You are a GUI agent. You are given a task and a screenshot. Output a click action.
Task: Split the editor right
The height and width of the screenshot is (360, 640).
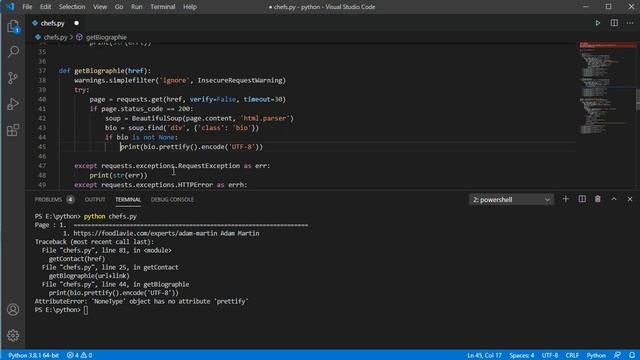[x=614, y=23]
